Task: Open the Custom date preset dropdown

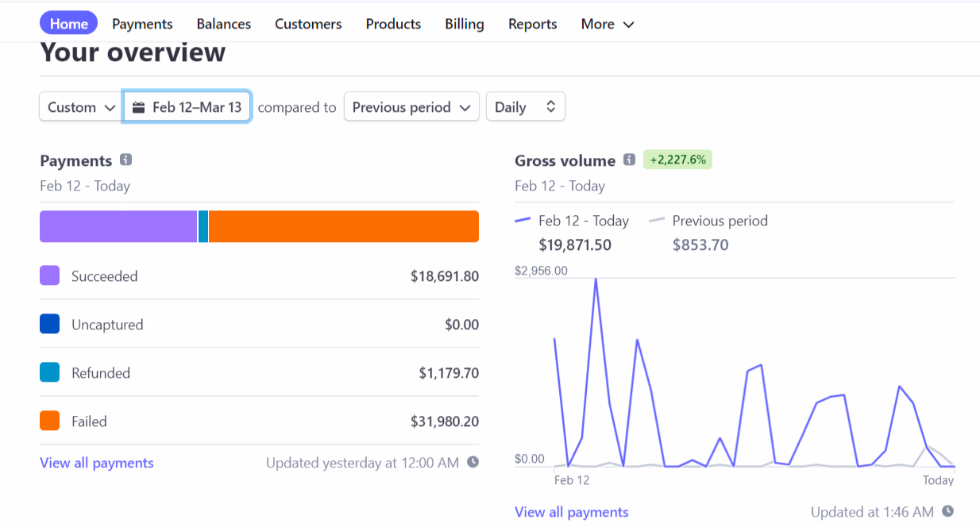Action: pos(82,107)
